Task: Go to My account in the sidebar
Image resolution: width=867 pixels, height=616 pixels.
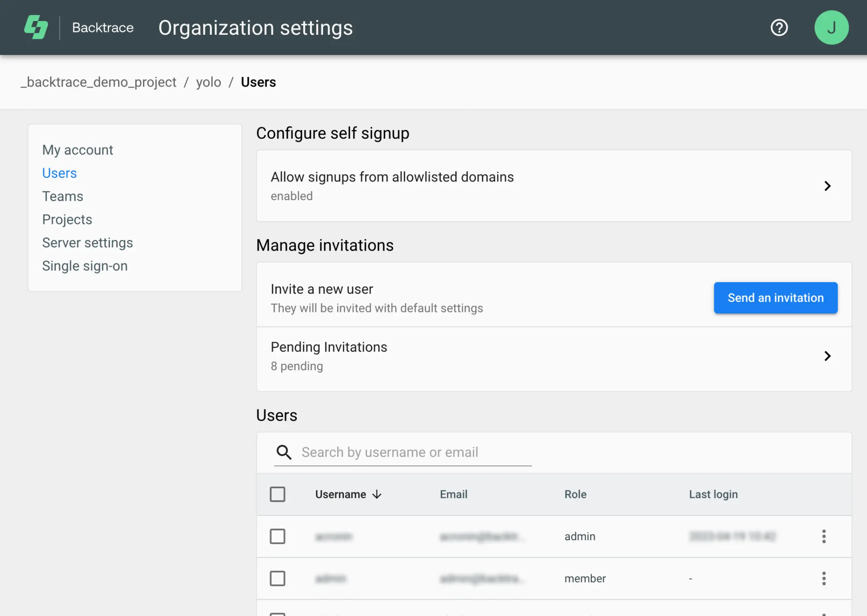Action: tap(77, 150)
